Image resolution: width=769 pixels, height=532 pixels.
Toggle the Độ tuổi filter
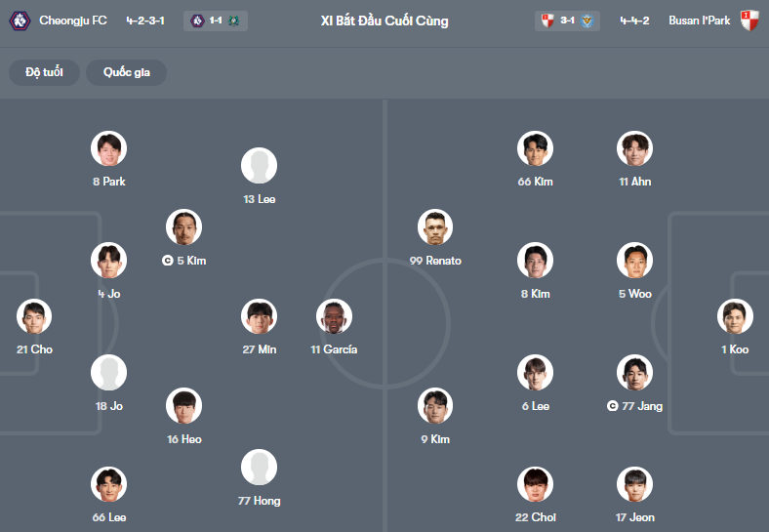click(x=45, y=73)
